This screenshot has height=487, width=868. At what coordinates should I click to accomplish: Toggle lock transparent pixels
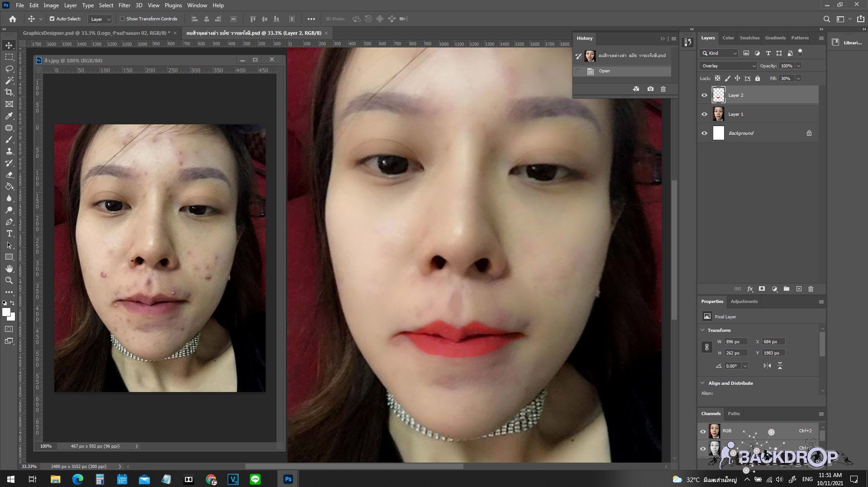[x=718, y=79]
